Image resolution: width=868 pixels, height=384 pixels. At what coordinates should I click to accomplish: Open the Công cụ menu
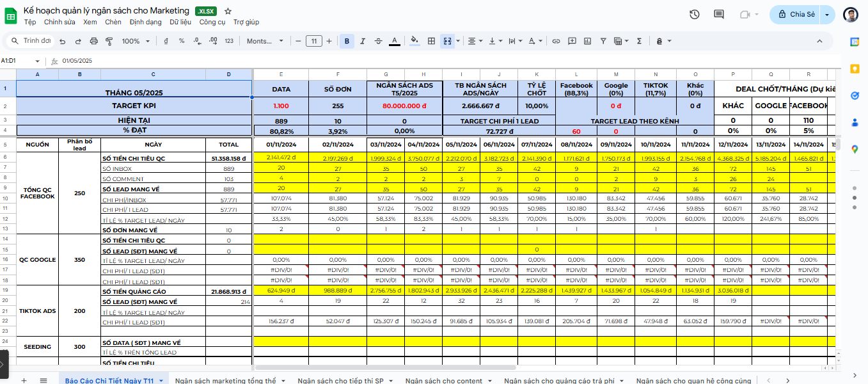[212, 22]
